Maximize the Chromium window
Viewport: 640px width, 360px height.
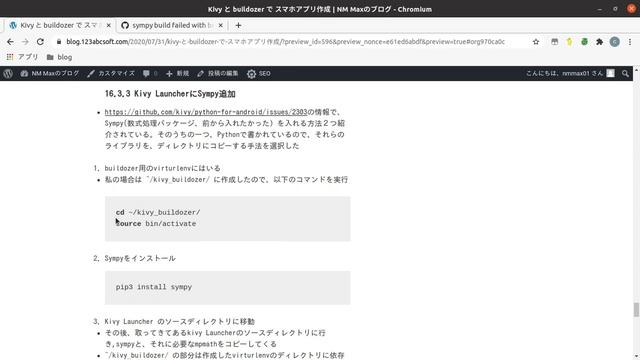pyautogui.click(x=615, y=9)
